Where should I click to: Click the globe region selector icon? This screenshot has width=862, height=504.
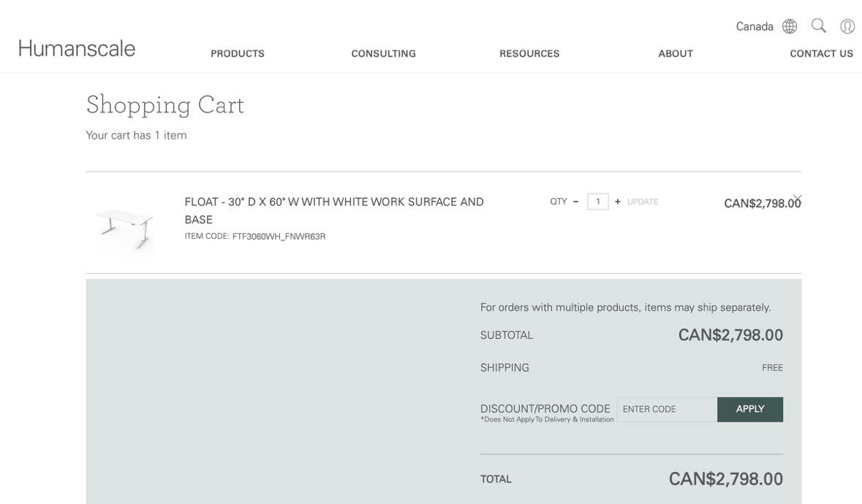(790, 26)
